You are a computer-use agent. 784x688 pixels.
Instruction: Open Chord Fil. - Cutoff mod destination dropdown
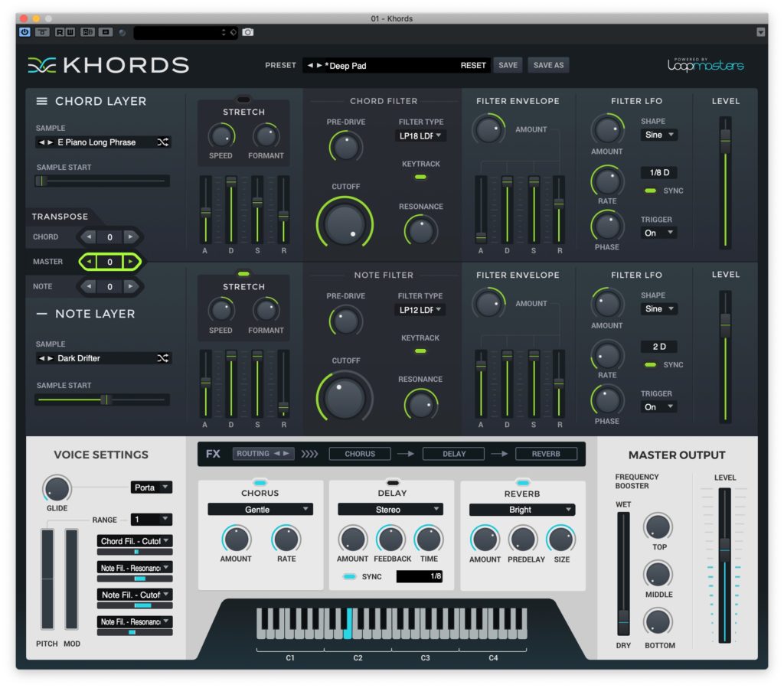pyautogui.click(x=135, y=541)
